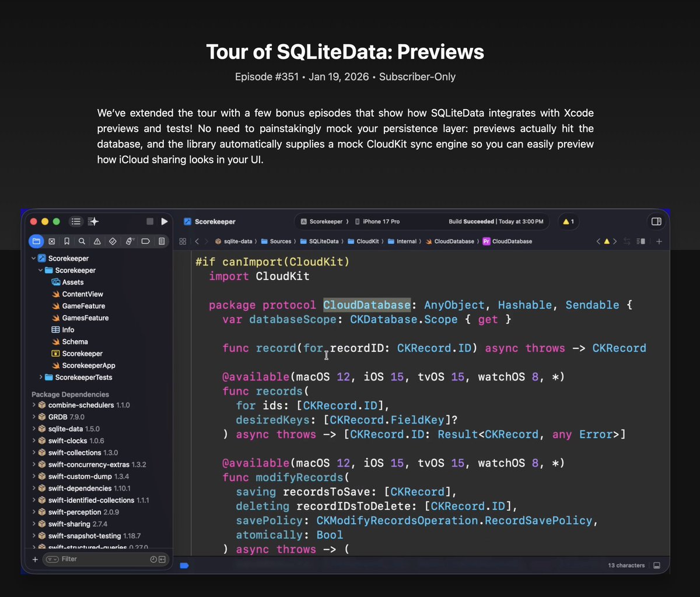Viewport: 700px width, 597px height.
Task: Open the Report navigator icon
Action: 162,241
